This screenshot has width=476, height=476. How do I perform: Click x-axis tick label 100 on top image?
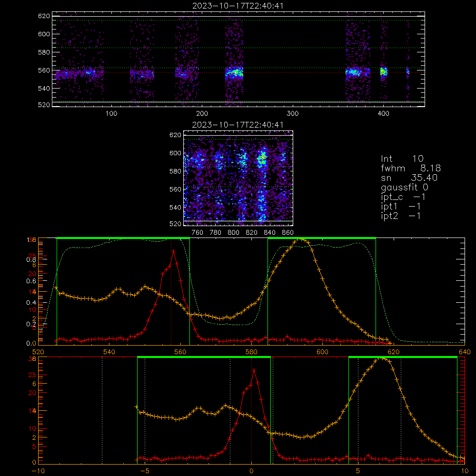(111, 114)
